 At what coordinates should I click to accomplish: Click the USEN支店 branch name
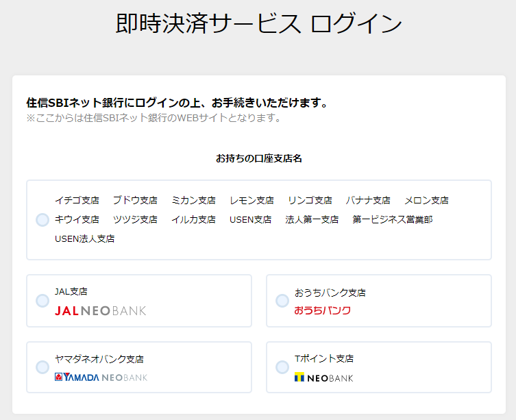tap(250, 219)
